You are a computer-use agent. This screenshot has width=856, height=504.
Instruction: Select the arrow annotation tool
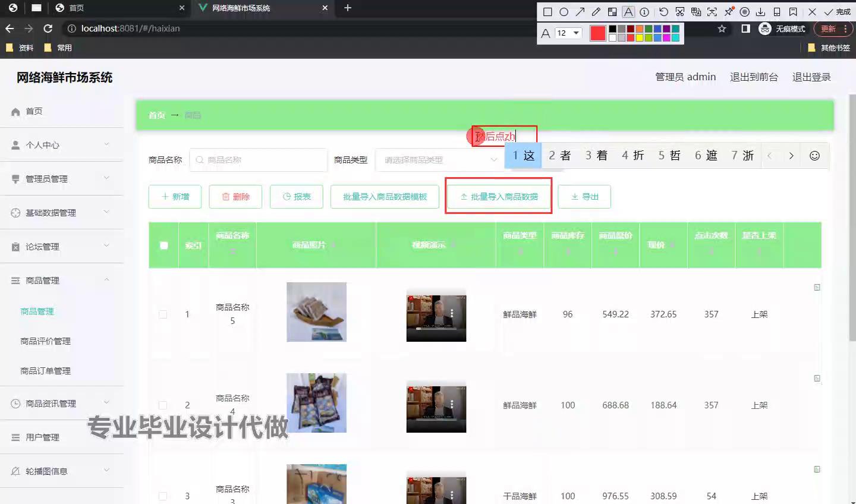(580, 12)
